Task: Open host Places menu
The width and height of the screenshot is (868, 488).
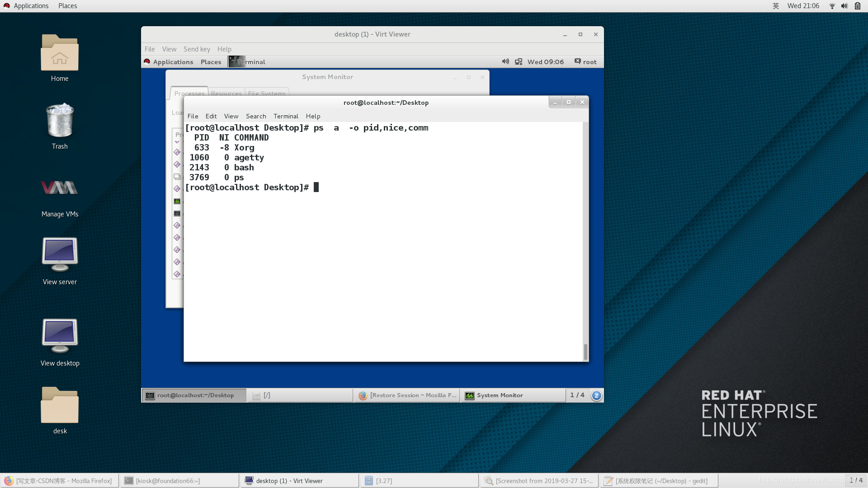Action: coord(67,6)
